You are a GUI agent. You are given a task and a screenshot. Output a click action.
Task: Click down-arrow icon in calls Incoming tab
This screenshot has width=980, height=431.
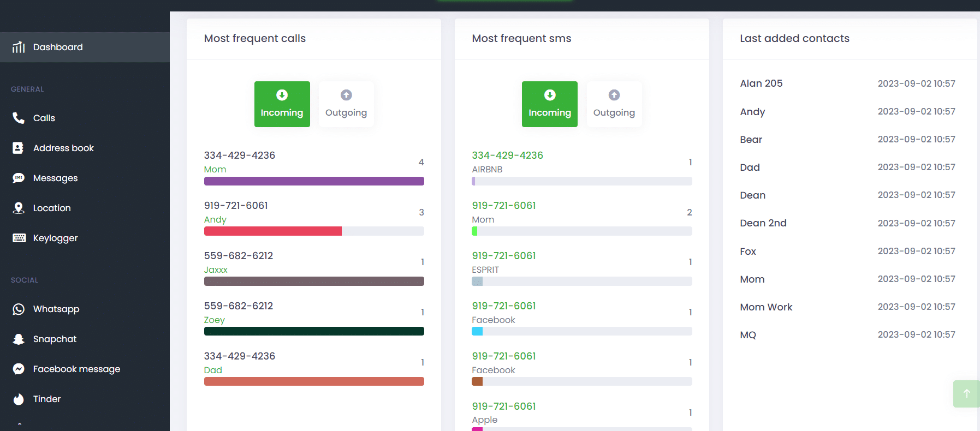[282, 95]
